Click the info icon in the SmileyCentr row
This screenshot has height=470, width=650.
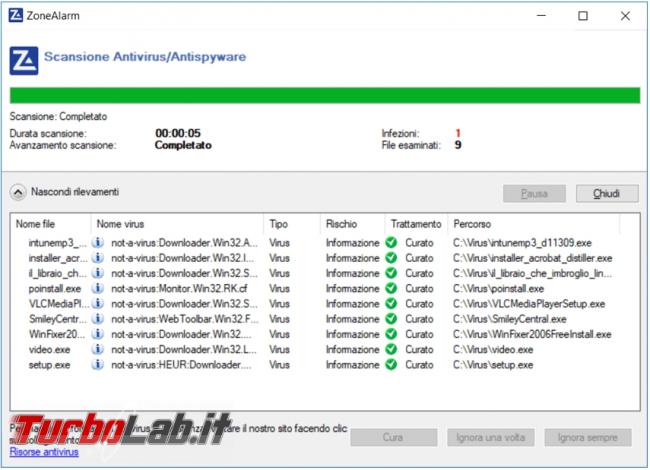97,319
